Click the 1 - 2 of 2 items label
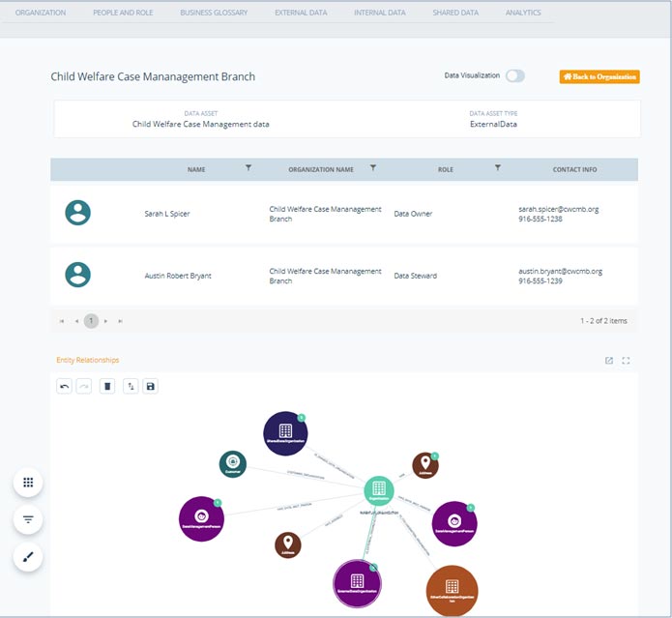The height and width of the screenshot is (618, 672). tap(603, 320)
